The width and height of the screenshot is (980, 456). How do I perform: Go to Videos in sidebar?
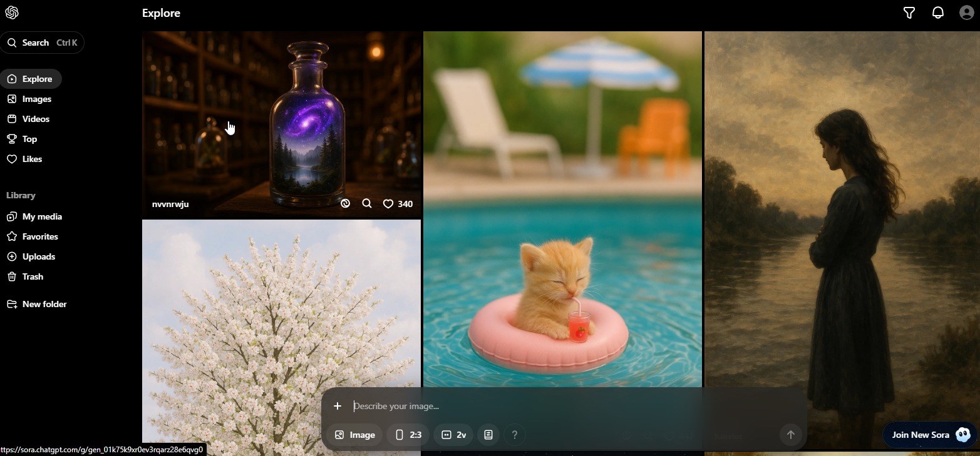pyautogui.click(x=35, y=119)
